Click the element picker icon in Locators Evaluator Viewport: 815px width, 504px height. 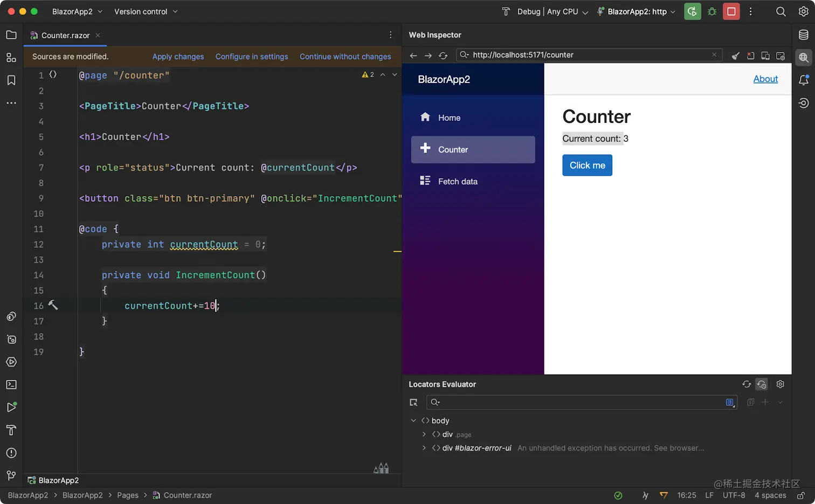coord(413,402)
